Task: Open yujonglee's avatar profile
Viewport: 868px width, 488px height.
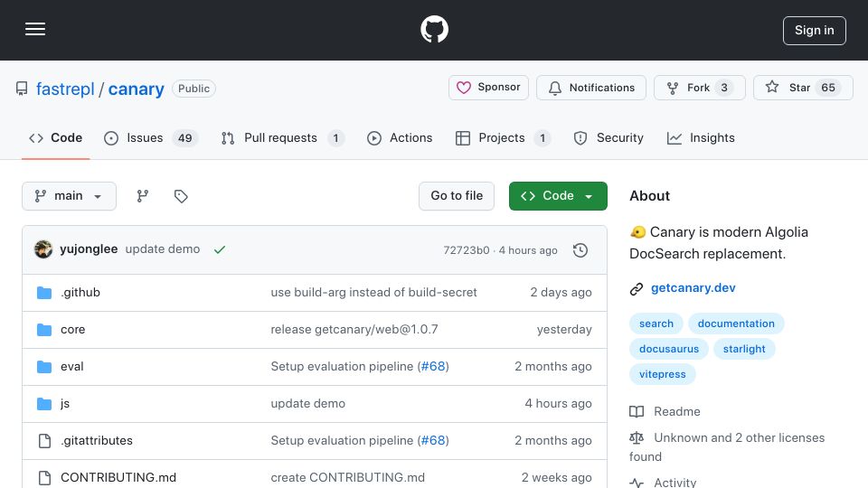Action: click(x=43, y=249)
